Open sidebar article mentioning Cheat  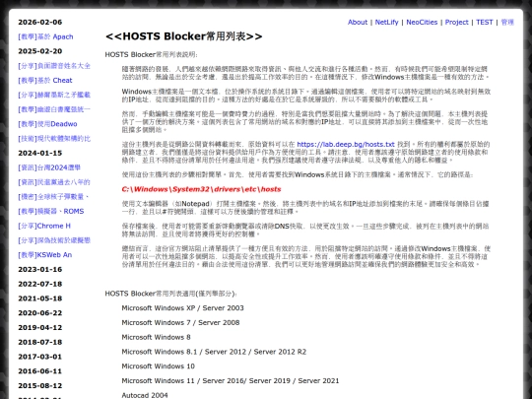coord(45,81)
